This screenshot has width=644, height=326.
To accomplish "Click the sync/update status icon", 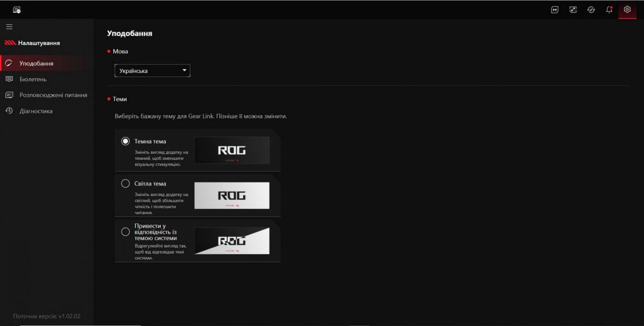I will (x=591, y=10).
